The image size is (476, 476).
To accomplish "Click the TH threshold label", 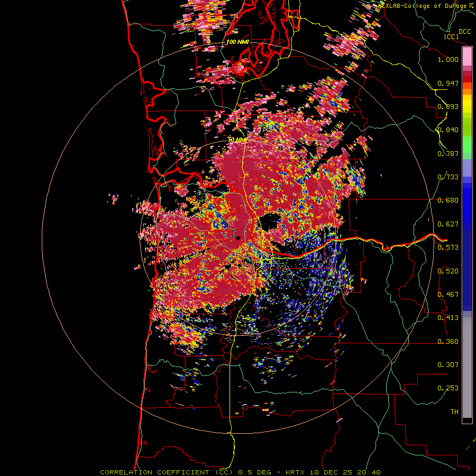I will click(x=454, y=412).
